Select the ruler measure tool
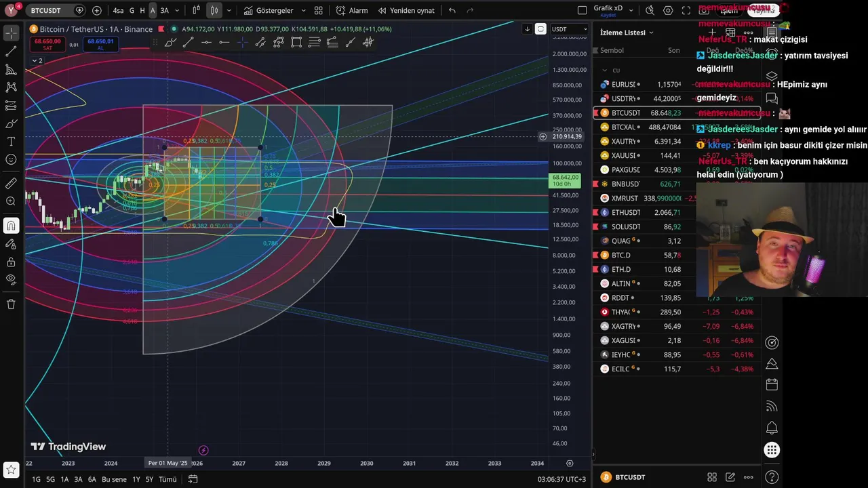This screenshot has width=868, height=488. (x=11, y=184)
